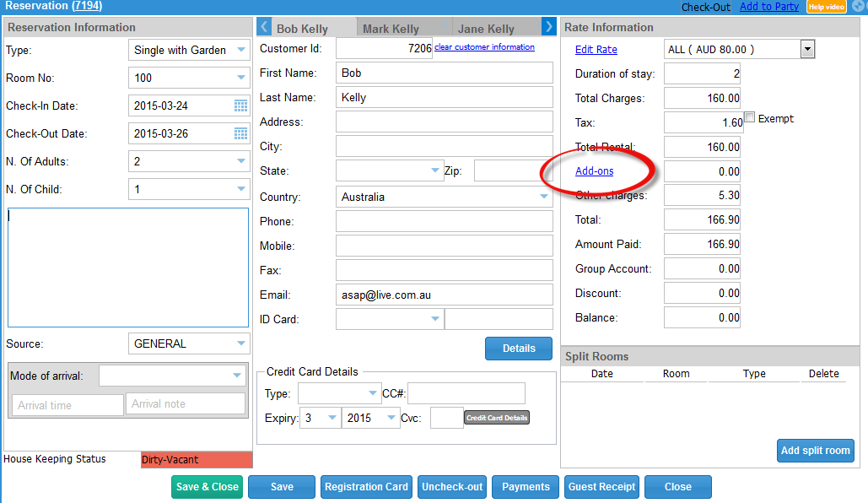Open the Check-Out Date calendar picker
The image size is (868, 503).
[x=240, y=133]
